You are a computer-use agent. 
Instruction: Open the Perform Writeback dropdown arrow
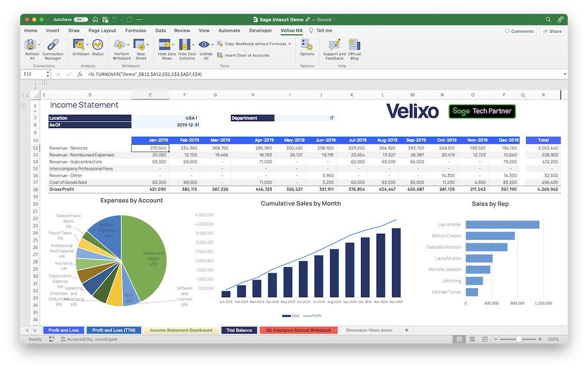tap(128, 45)
